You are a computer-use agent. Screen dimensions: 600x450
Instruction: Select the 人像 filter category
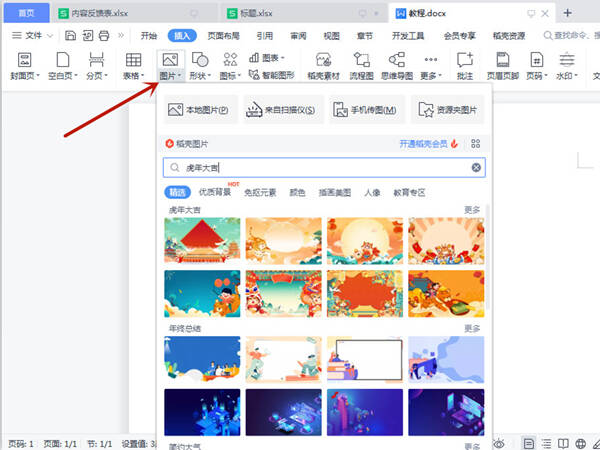pos(372,192)
